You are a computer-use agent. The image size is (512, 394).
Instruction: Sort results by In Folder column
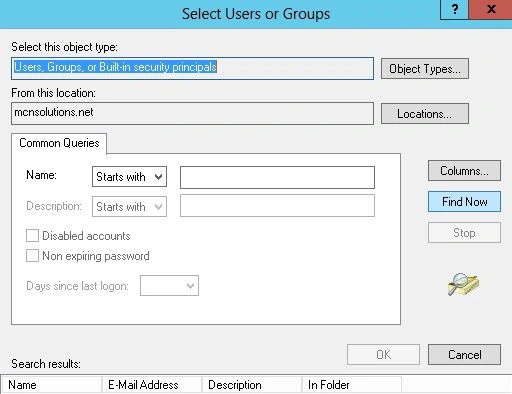pos(352,385)
